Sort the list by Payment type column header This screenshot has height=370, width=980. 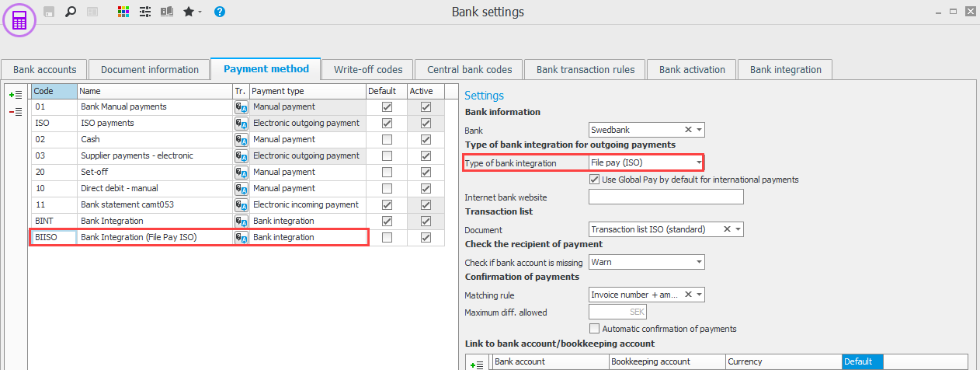click(307, 91)
